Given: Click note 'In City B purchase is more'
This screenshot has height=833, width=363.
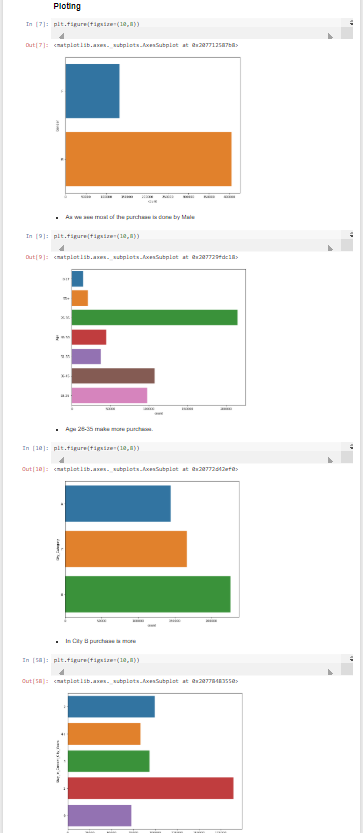Looking at the screenshot, I should [x=100, y=641].
